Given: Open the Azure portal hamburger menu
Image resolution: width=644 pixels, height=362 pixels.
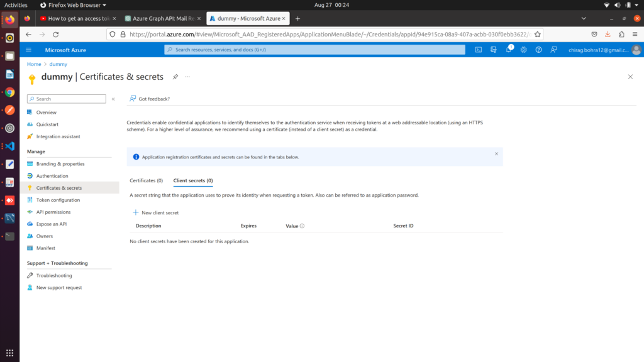Looking at the screenshot, I should (x=28, y=50).
